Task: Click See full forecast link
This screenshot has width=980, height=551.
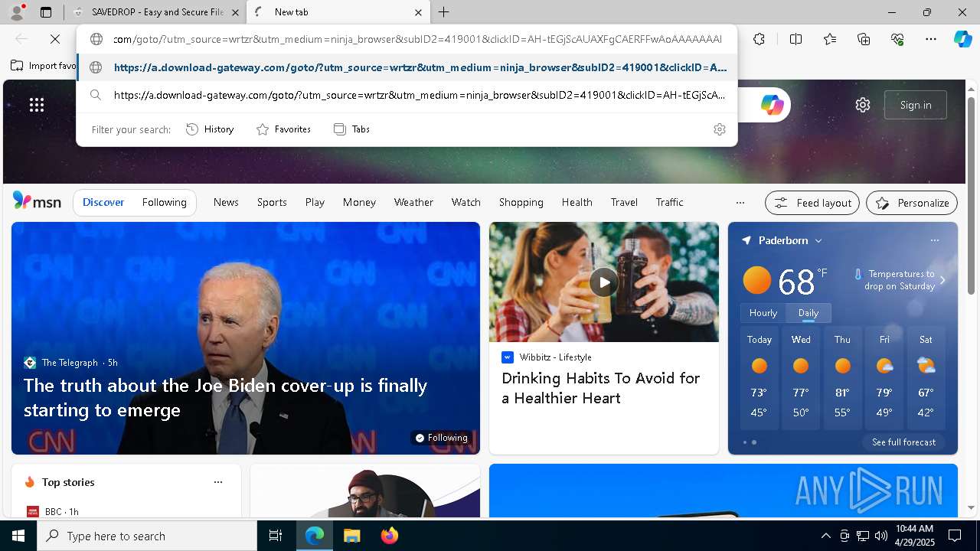Action: 903,442
